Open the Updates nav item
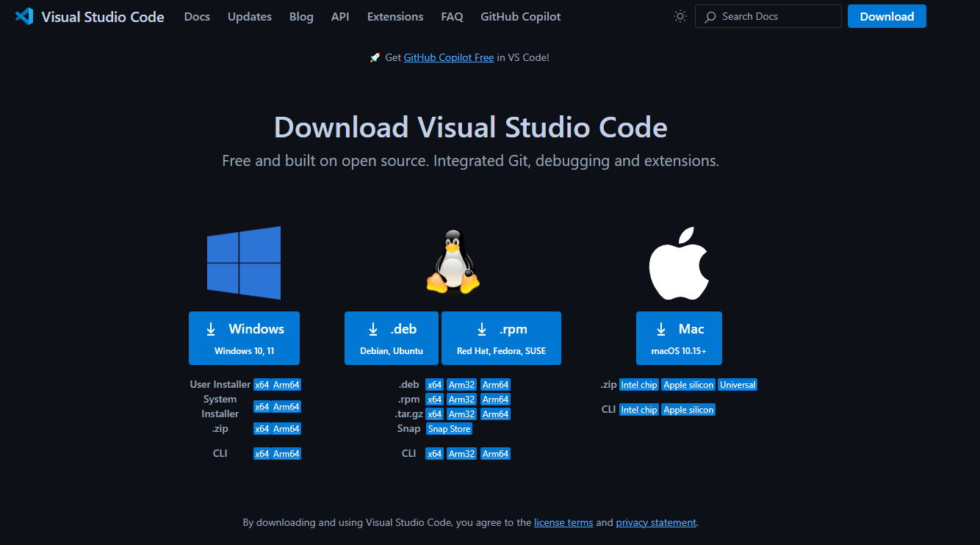This screenshot has height=545, width=980. [x=250, y=16]
